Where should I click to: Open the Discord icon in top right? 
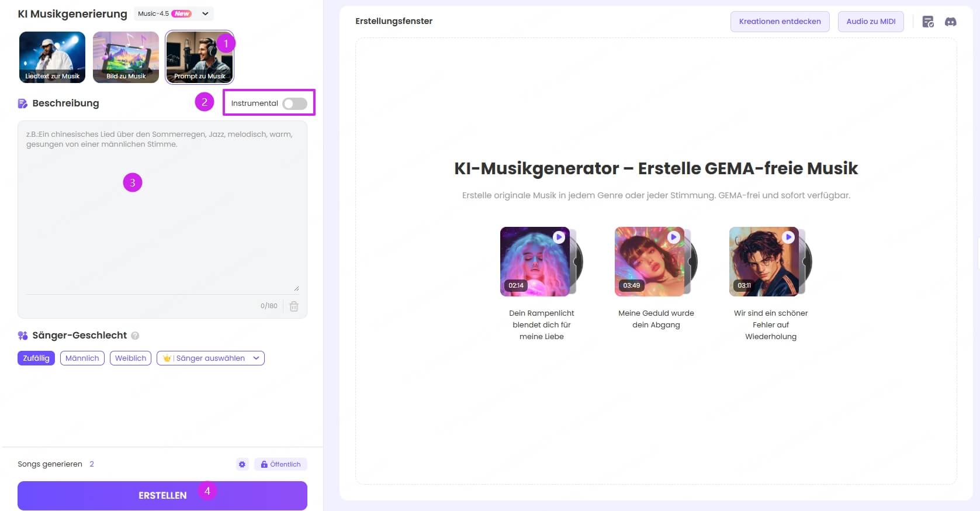click(951, 22)
